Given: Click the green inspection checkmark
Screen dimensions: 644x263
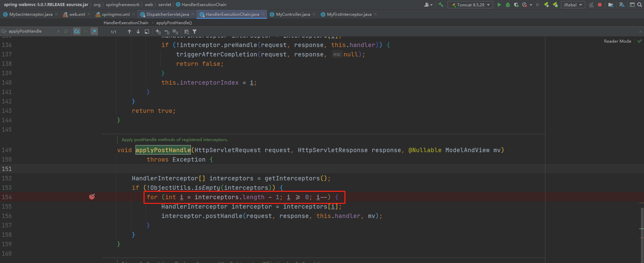Looking at the screenshot, I should coord(639,41).
